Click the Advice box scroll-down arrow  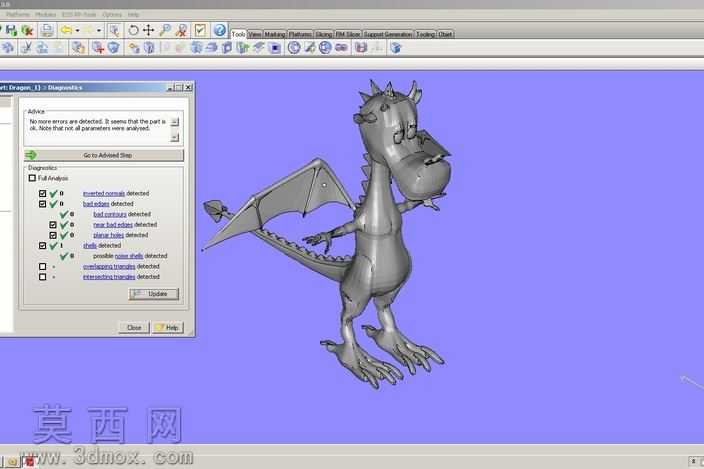click(175, 137)
